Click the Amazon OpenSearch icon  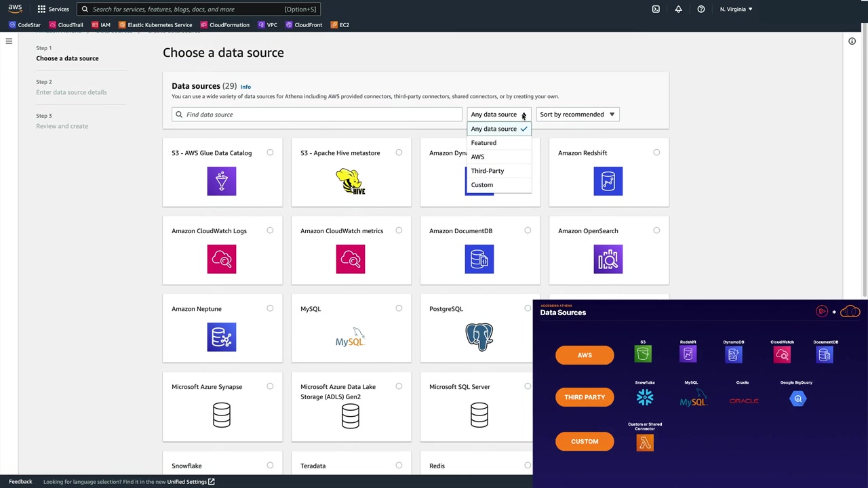coord(608,259)
